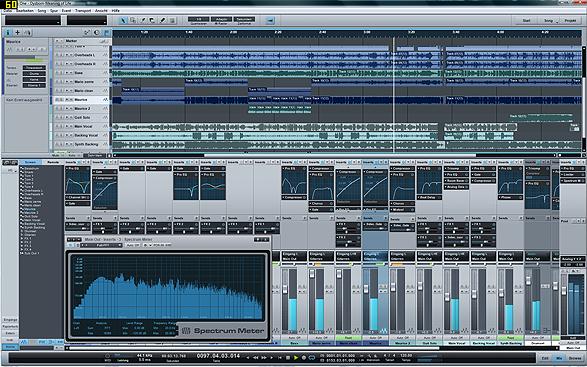Click the stop button in the transport

(x=288, y=358)
